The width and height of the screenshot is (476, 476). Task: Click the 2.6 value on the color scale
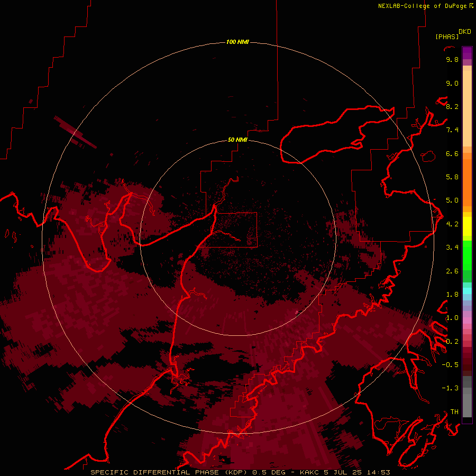(x=452, y=271)
